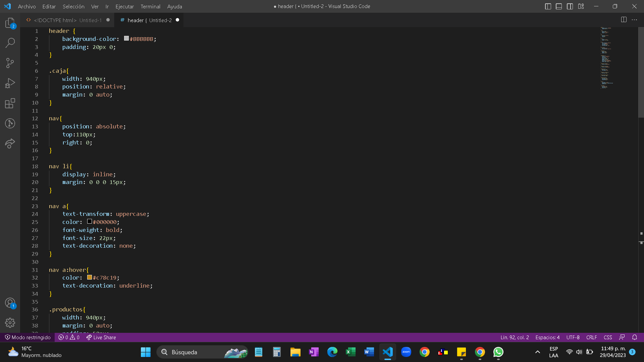
Task: Open File Explorer from taskbar
Action: click(295, 352)
